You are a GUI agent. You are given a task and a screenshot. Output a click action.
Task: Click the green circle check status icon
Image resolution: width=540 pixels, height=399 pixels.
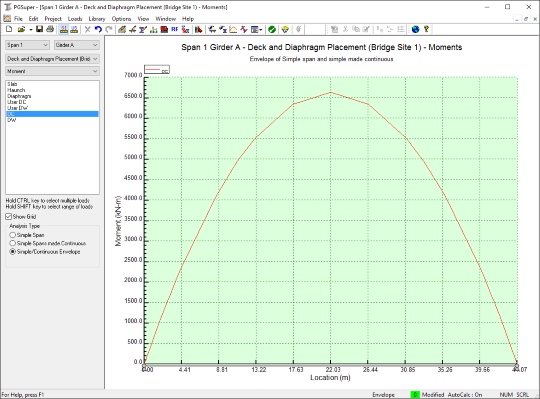click(272, 29)
